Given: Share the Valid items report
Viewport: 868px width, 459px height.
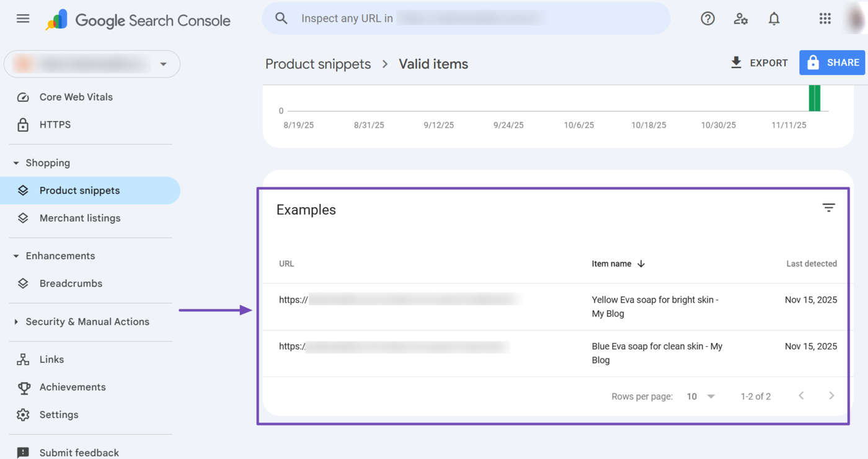Looking at the screenshot, I should (x=832, y=63).
